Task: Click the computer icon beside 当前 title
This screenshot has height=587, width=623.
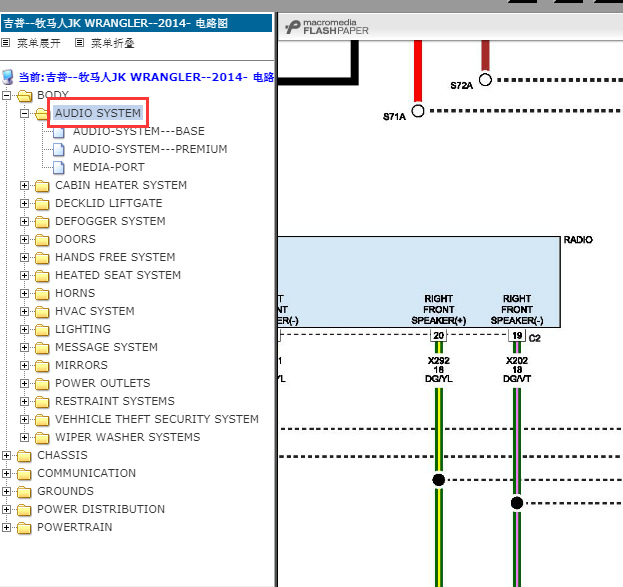Action: pos(8,77)
